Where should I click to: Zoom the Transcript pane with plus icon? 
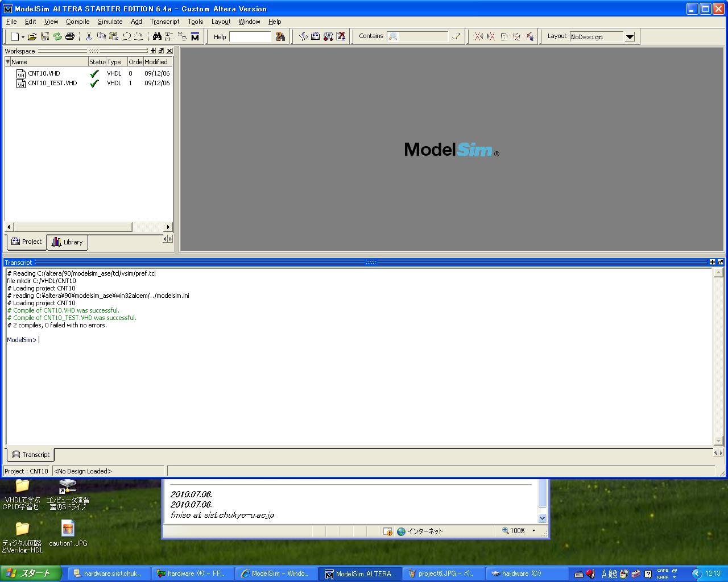click(x=712, y=262)
